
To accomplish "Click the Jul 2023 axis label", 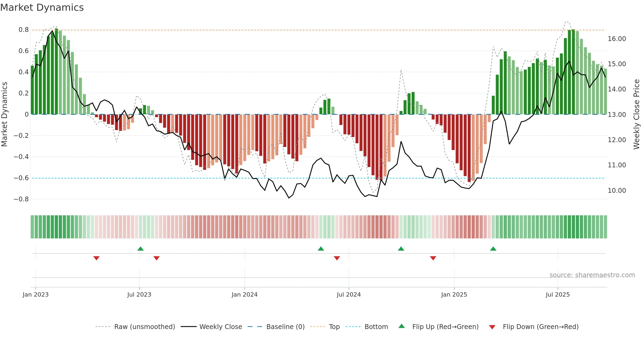I will coord(139,294).
